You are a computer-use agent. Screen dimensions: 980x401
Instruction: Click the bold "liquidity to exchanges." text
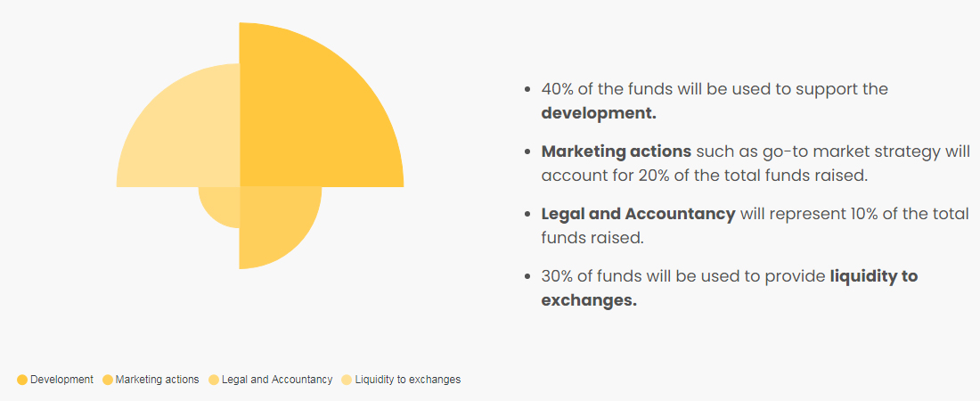pos(730,288)
